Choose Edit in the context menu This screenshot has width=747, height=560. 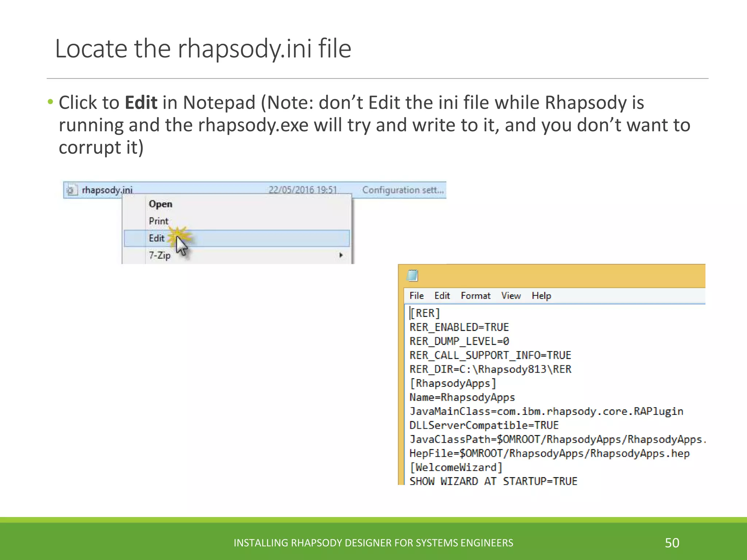click(237, 238)
